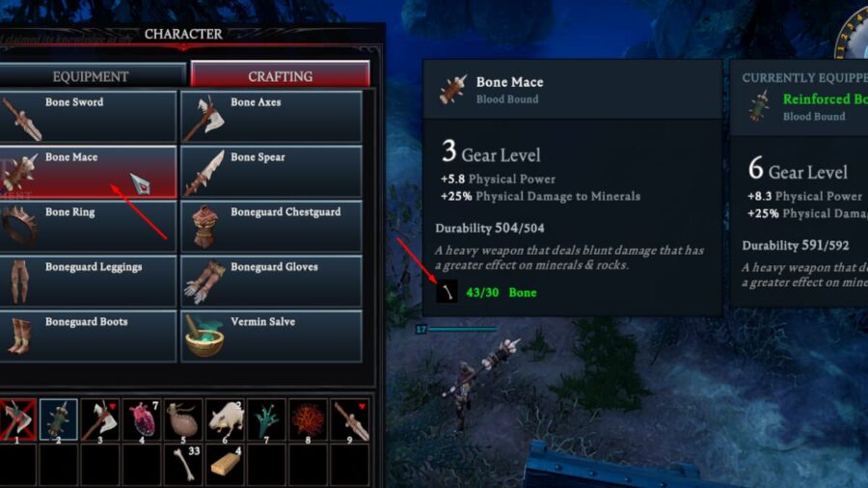Click the Bone Spear recipe

point(271,172)
